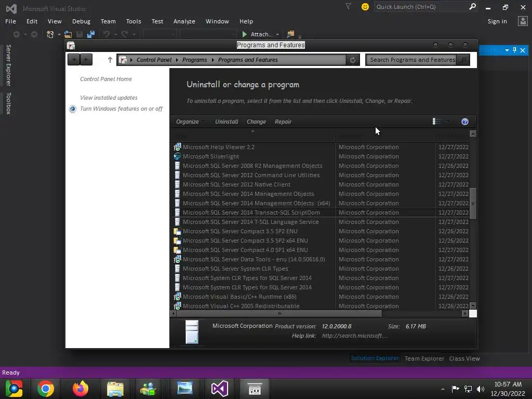Screen dimensions: 532x399
Task: Click the horizontal scrollbar thumb in program list
Action: [279, 313]
